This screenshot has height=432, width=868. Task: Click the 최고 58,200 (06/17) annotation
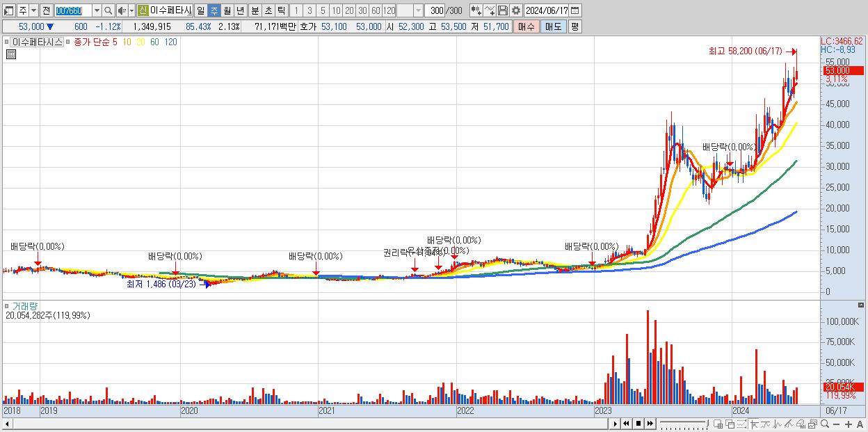746,51
